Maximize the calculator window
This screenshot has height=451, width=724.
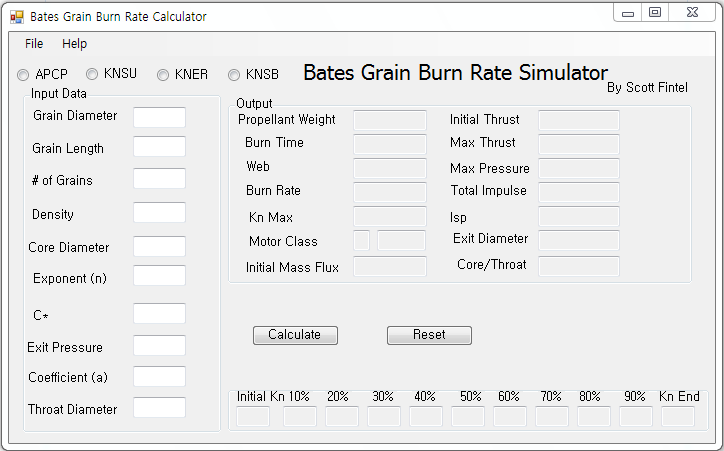[x=655, y=13]
